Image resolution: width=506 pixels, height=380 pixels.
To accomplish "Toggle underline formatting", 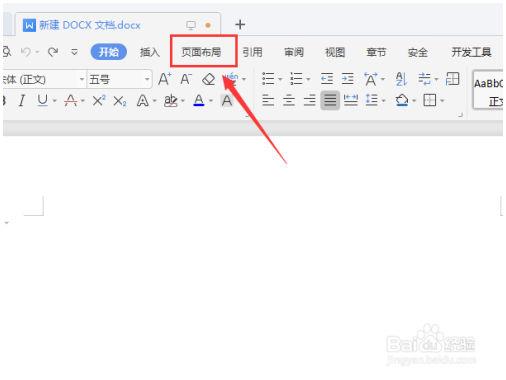I will point(42,100).
